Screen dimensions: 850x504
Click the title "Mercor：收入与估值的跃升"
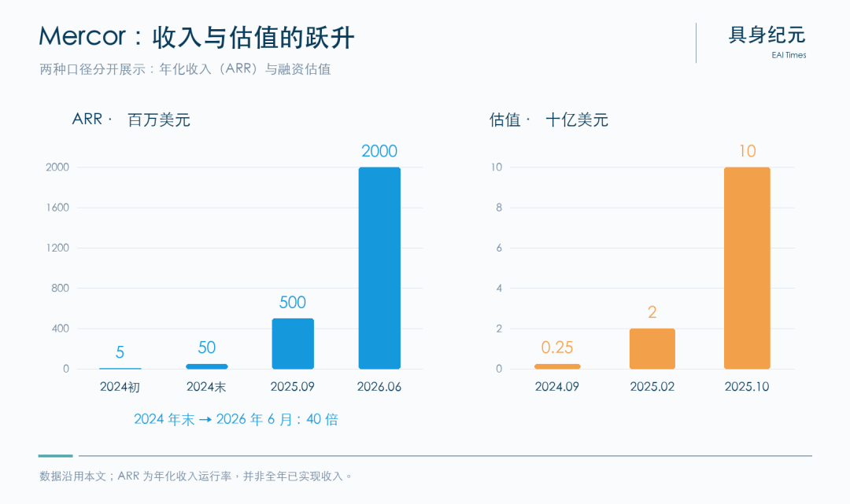click(x=196, y=38)
